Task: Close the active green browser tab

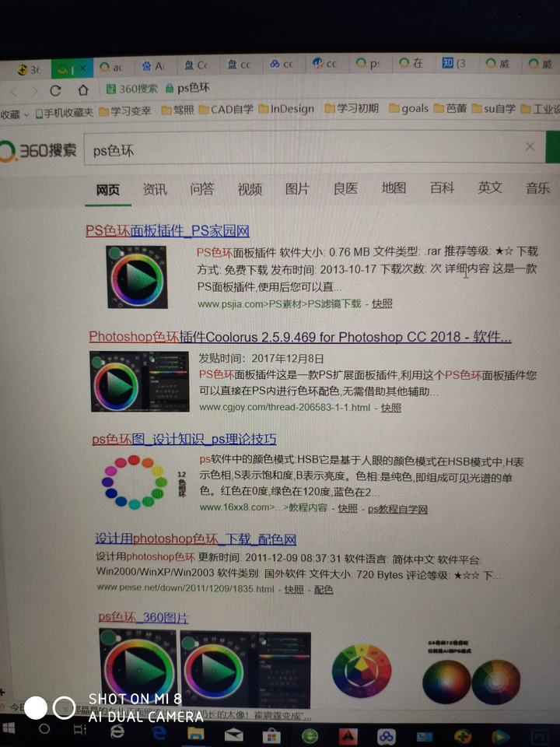Action: [x=83, y=68]
